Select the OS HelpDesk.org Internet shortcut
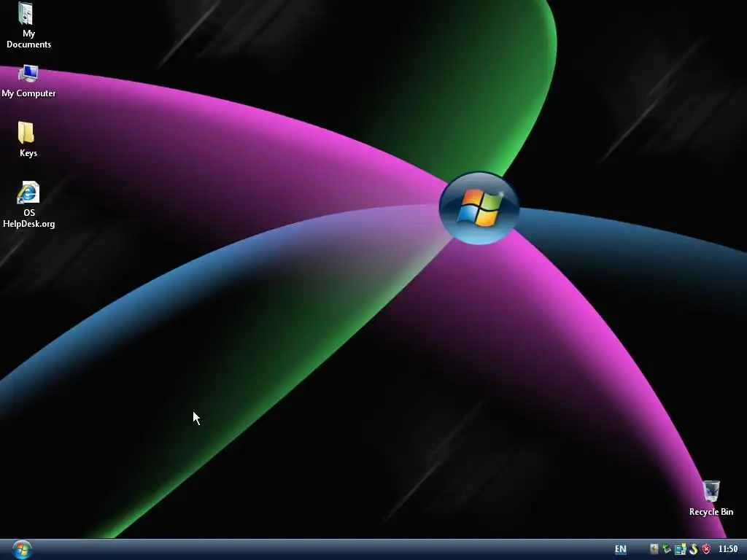This screenshot has height=560, width=747. coord(28,205)
